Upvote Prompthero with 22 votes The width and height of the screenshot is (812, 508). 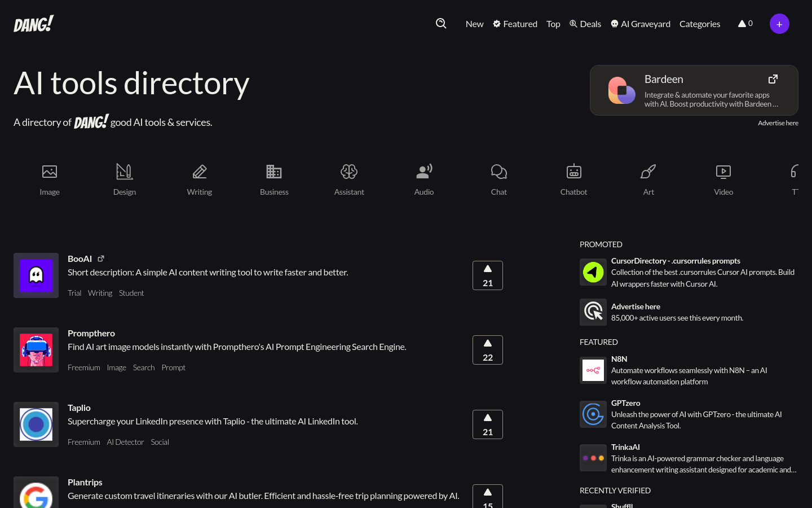point(488,350)
